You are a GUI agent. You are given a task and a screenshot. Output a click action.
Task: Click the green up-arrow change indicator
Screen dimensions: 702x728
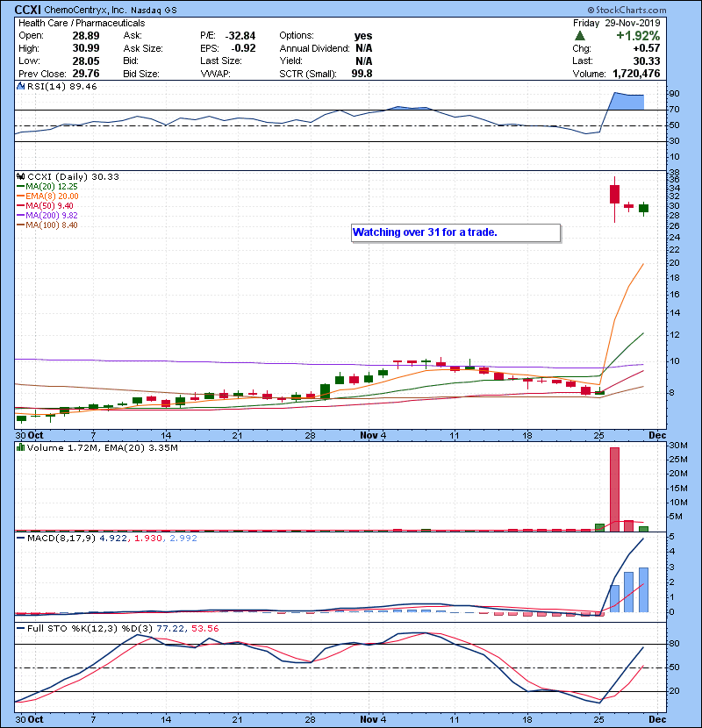pyautogui.click(x=579, y=36)
